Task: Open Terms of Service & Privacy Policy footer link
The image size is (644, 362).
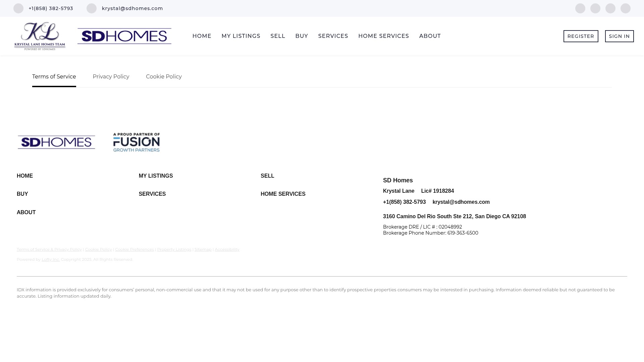Action: 49,249
